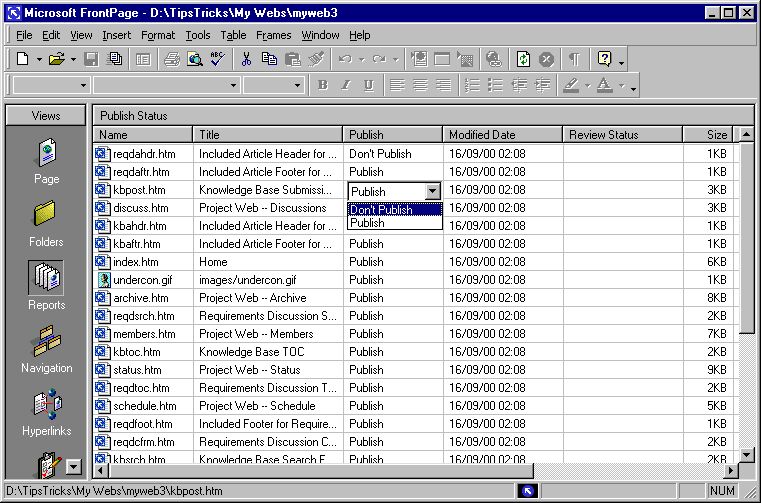Toggle the Folder List toolbar icon

[143, 59]
